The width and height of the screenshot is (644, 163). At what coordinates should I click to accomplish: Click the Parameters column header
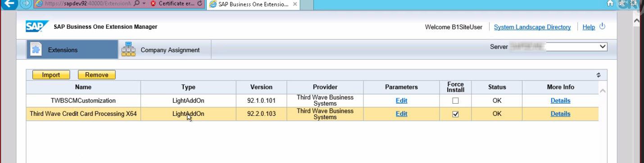(401, 87)
